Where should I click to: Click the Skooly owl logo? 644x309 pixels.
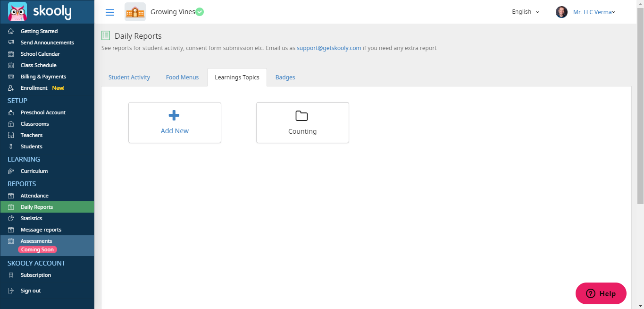click(17, 12)
